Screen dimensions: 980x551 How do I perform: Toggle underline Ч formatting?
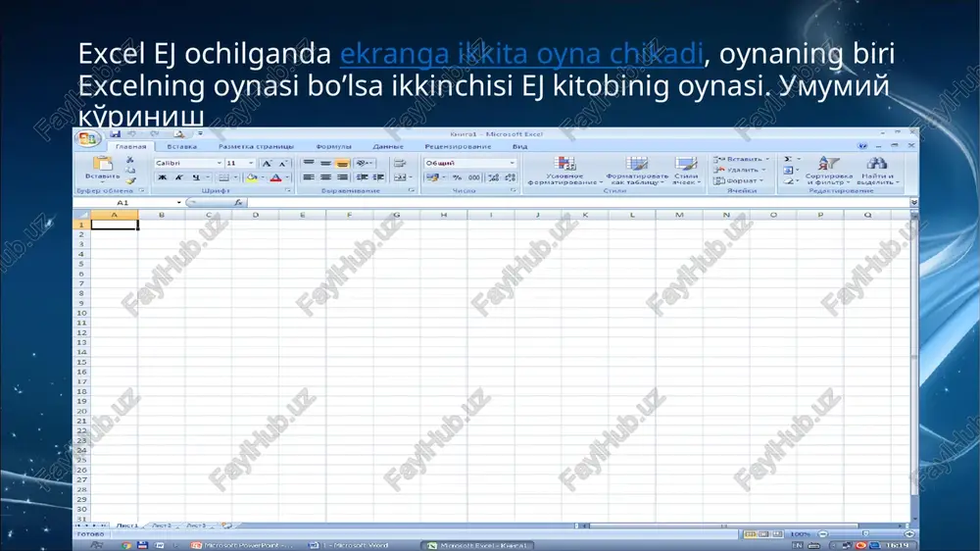click(196, 177)
